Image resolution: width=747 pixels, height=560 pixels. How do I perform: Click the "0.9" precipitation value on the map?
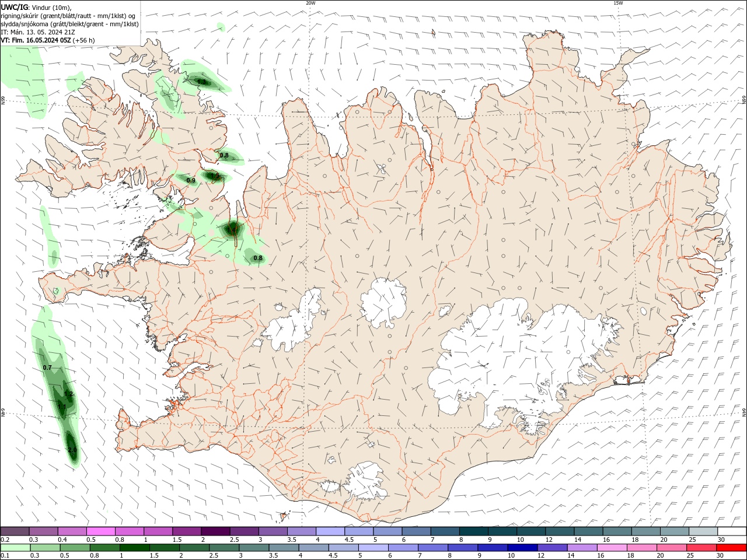click(191, 181)
